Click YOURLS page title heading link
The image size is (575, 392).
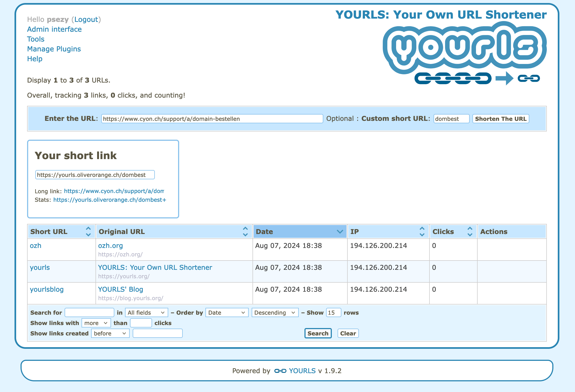click(x=441, y=14)
